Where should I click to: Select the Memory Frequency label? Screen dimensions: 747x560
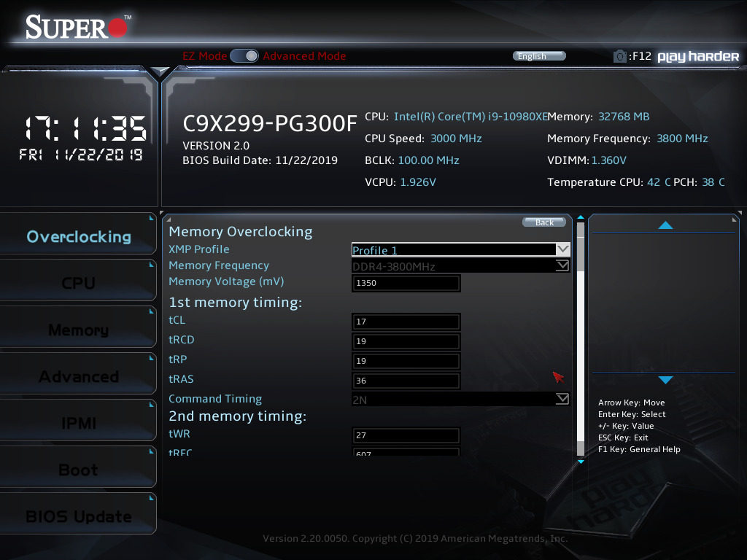219,265
